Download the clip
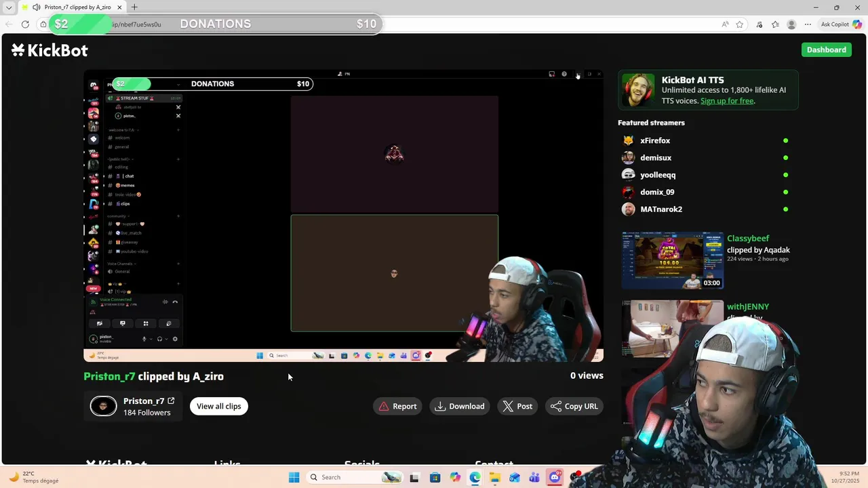This screenshot has height=488, width=868. click(460, 406)
